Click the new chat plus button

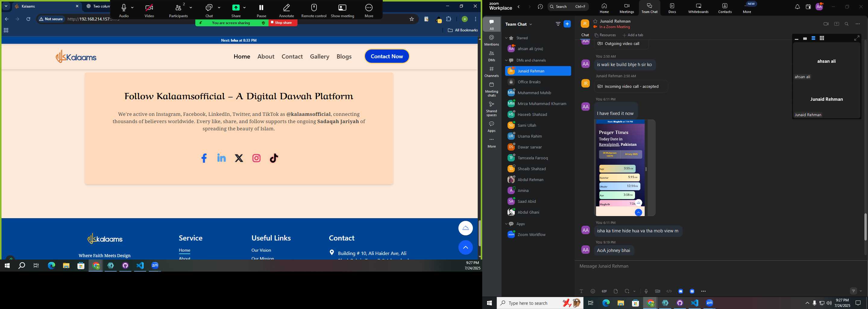coord(568,24)
